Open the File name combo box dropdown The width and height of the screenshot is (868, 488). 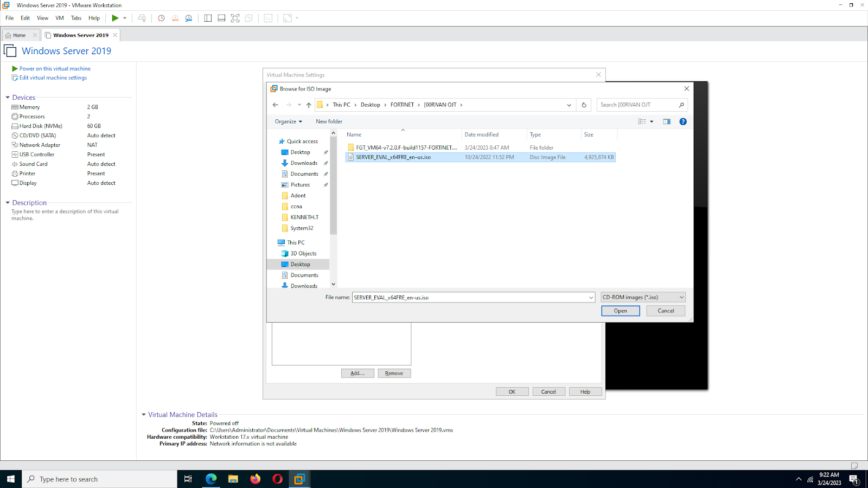click(x=591, y=298)
